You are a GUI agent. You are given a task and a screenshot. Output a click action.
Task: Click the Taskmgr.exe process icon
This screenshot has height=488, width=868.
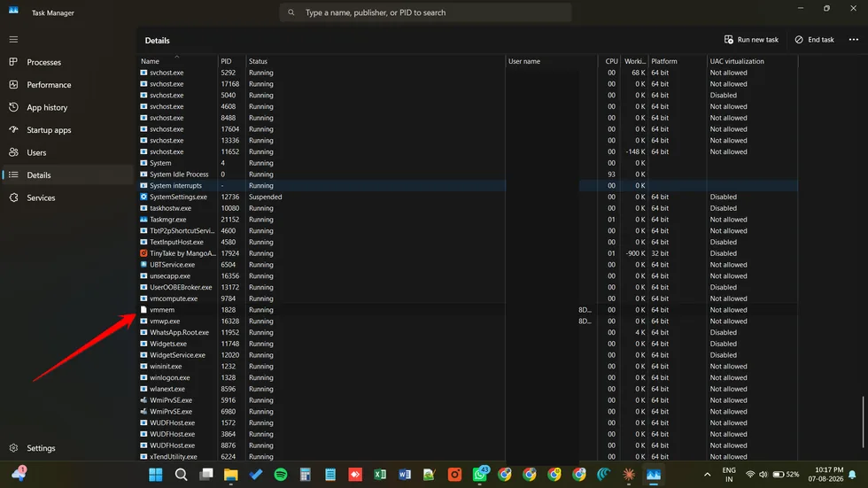click(143, 220)
